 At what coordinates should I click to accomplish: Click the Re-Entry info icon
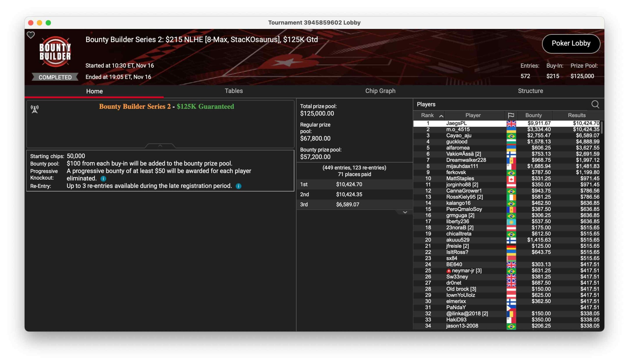click(x=238, y=186)
